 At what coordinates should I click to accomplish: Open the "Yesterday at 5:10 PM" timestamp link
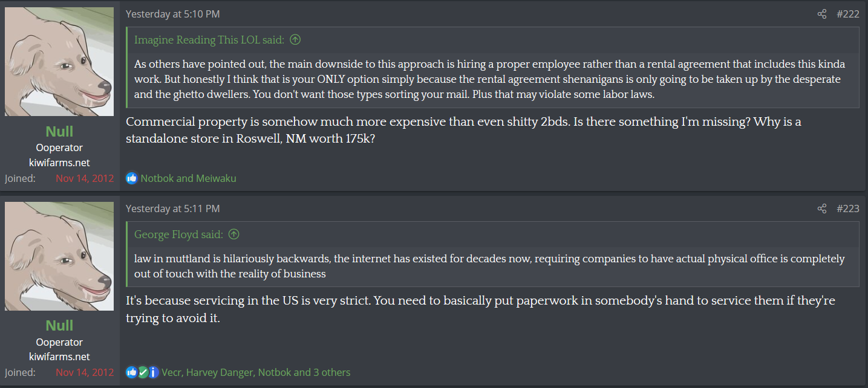pyautogui.click(x=172, y=14)
